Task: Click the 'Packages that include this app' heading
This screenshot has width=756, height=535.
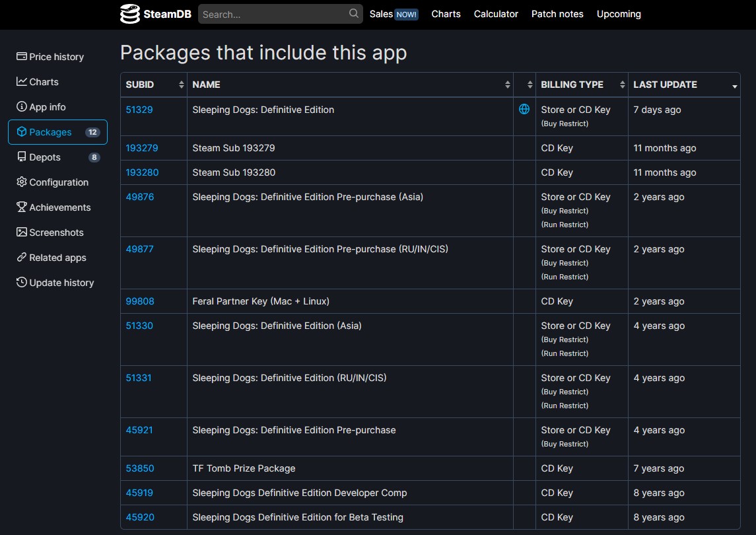Action: click(x=263, y=53)
